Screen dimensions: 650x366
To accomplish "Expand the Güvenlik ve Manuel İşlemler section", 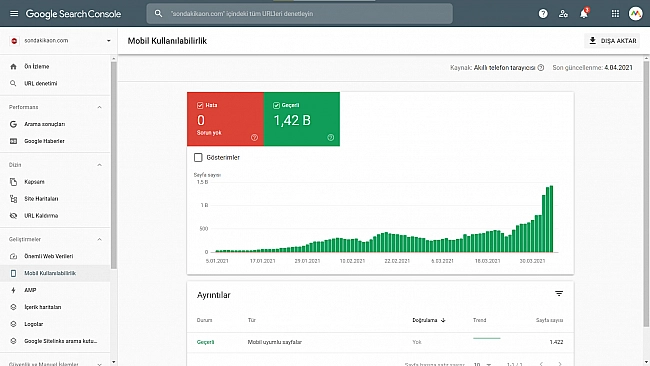I will pos(99,364).
